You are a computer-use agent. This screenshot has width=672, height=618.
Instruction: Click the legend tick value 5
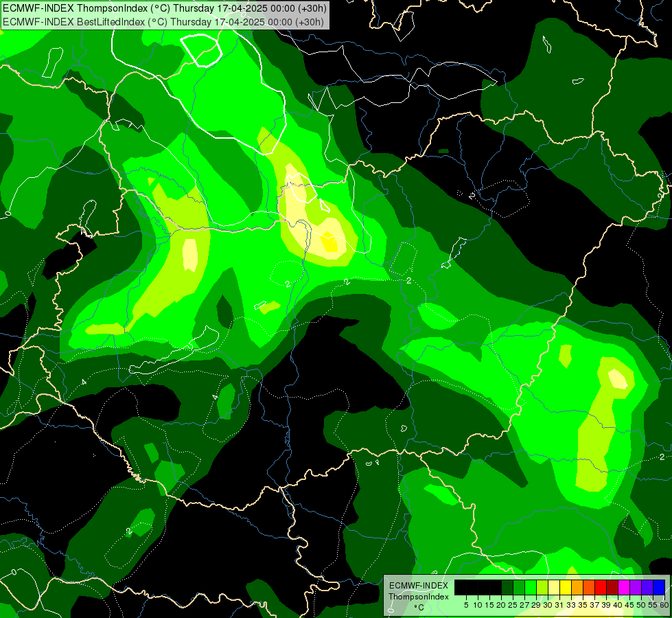[466, 605]
